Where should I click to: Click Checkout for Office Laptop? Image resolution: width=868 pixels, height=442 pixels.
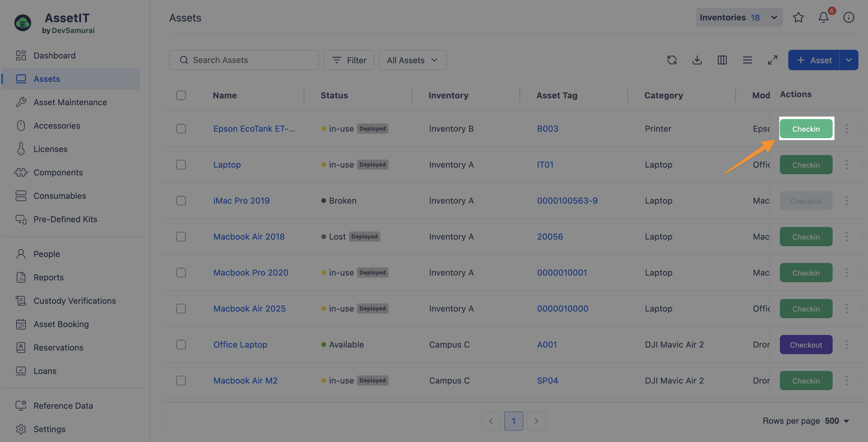[806, 345]
